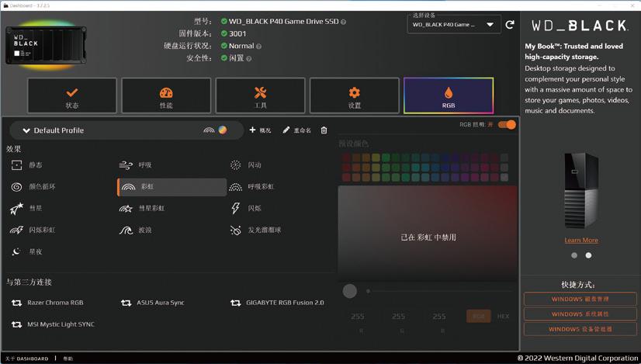This screenshot has width=641, height=364.
Task: Open the settings tab (设置)
Action: tap(355, 95)
